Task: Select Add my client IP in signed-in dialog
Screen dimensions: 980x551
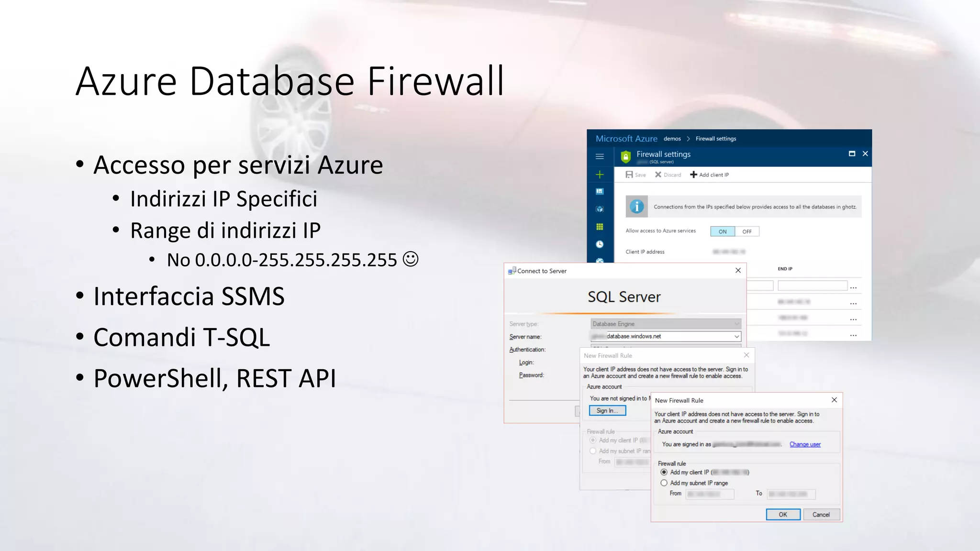Action: pyautogui.click(x=664, y=472)
